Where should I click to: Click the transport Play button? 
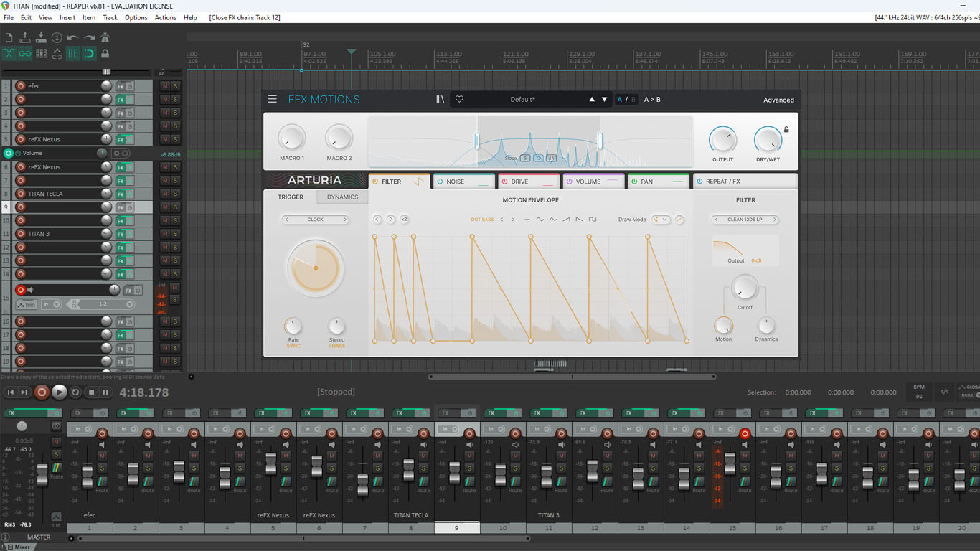coord(60,392)
